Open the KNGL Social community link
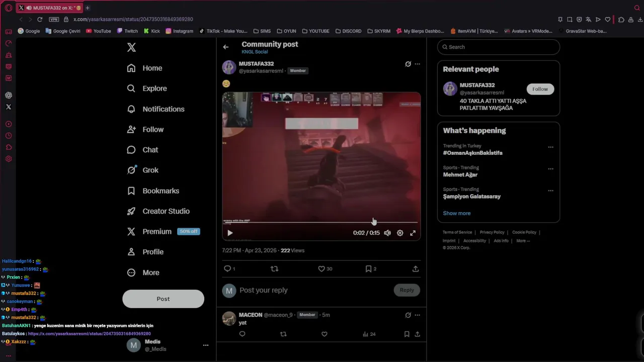Image resolution: width=644 pixels, height=362 pixels. [255, 52]
